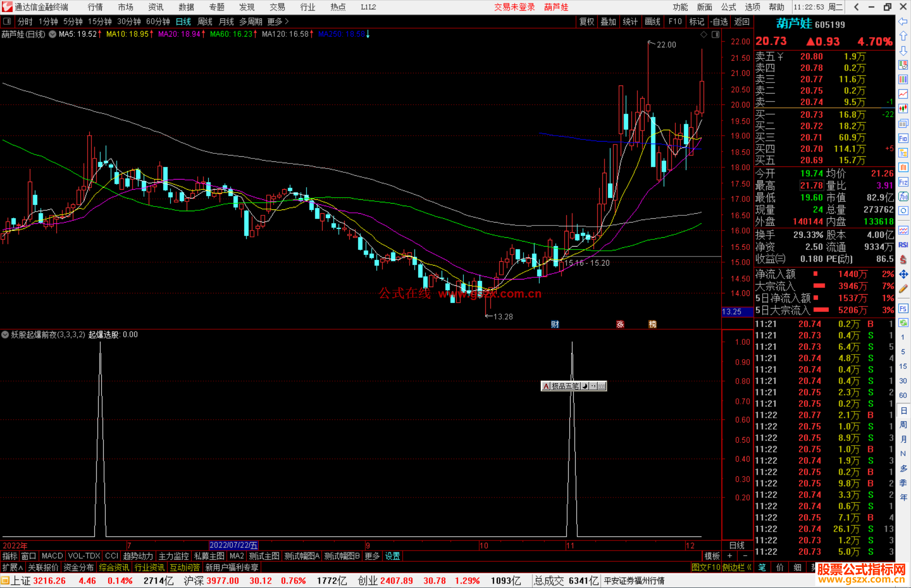Image resolution: width=911 pixels, height=588 pixels.
Task: Click the RSI indicator icon in sidebar
Action: (x=903, y=245)
